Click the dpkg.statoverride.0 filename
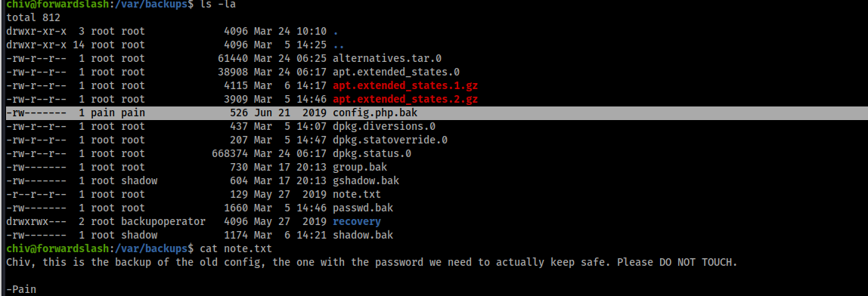This screenshot has width=868, height=296. (389, 140)
